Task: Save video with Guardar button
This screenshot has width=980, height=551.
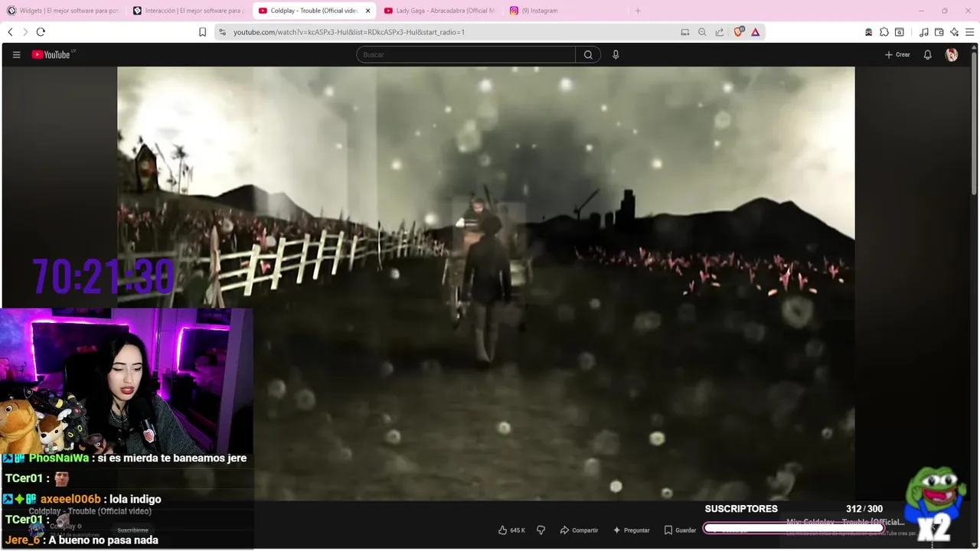Action: pos(680,530)
